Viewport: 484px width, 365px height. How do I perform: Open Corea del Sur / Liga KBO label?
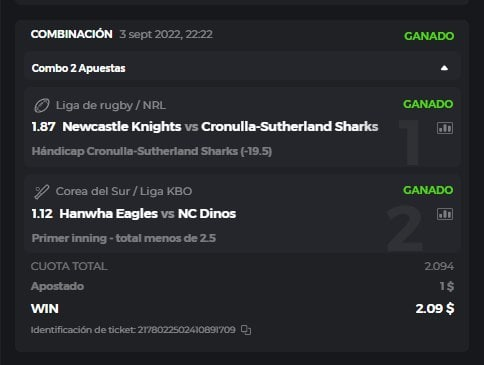(x=124, y=191)
